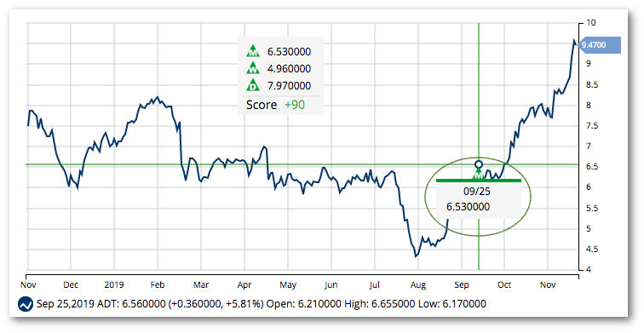The height and width of the screenshot is (333, 644).
Task: Click the Oct label on time axis
Action: click(x=504, y=285)
